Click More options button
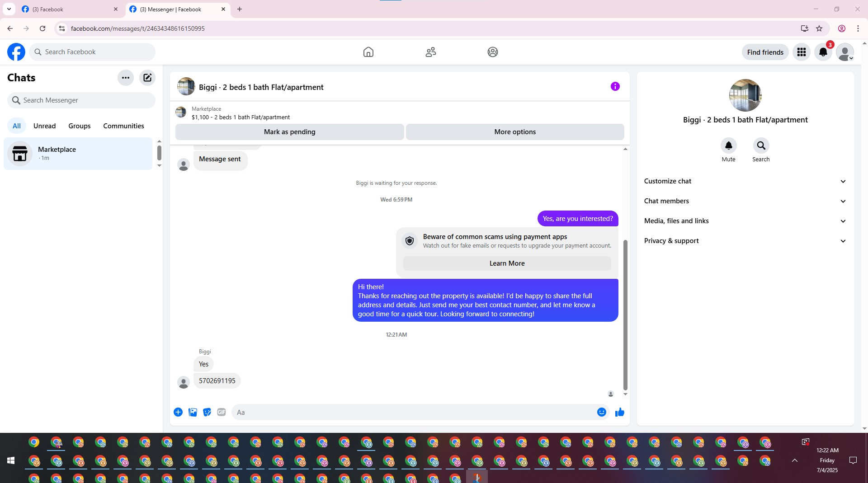The height and width of the screenshot is (483, 868). pyautogui.click(x=515, y=132)
